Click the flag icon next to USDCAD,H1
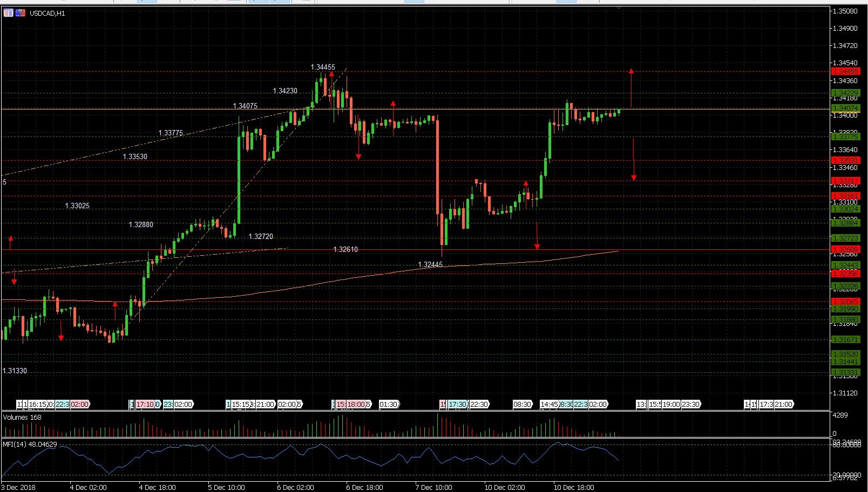The height and width of the screenshot is (492, 868). 21,13
